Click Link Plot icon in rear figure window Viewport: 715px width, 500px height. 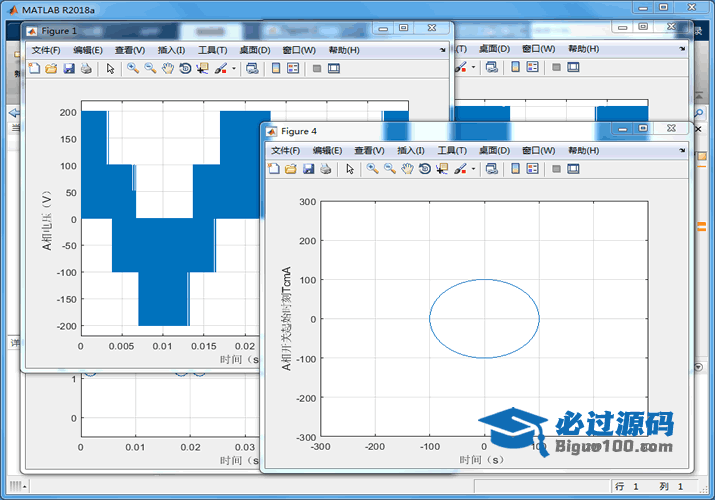pos(492,67)
